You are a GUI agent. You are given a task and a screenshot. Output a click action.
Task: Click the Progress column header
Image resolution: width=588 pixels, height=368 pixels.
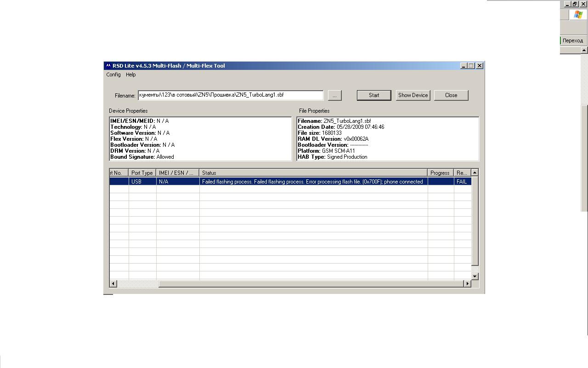(x=441, y=173)
